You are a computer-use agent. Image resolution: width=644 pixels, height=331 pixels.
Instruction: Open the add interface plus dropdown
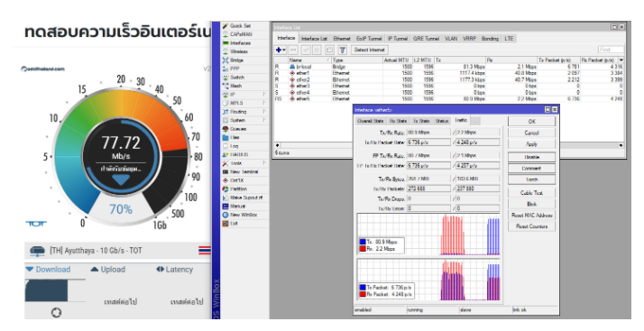coord(281,51)
